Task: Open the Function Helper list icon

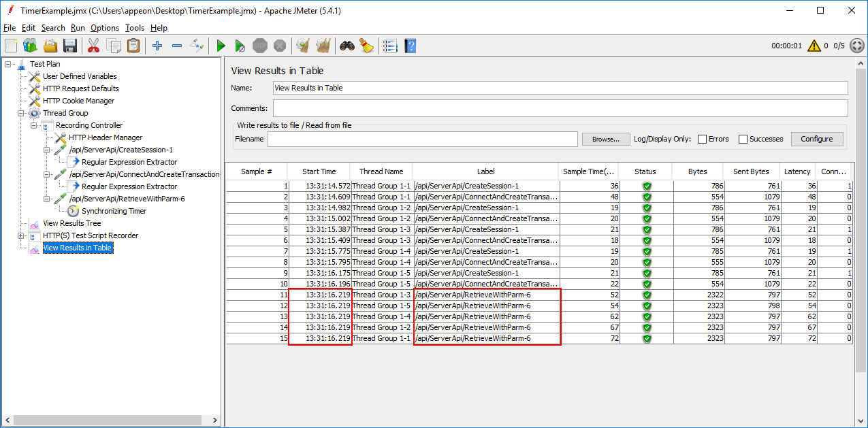Action: tap(390, 46)
